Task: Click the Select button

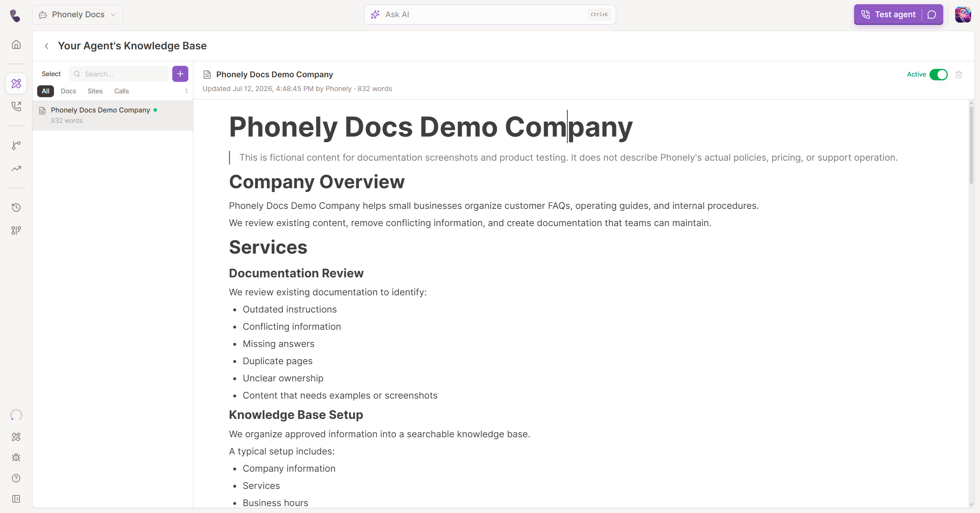Action: tap(51, 74)
